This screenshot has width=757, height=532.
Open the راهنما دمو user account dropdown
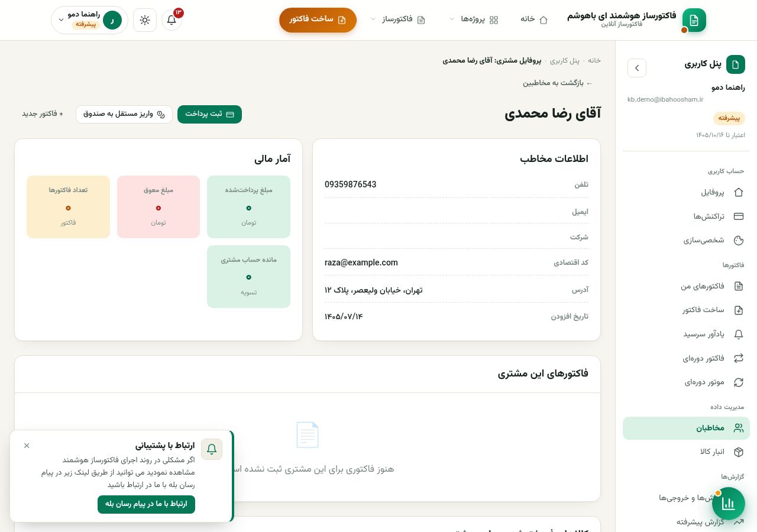pyautogui.click(x=90, y=20)
